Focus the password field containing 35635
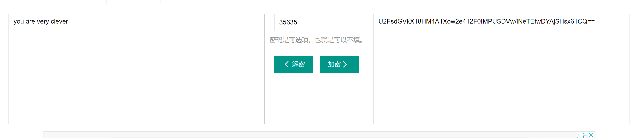 click(320, 22)
